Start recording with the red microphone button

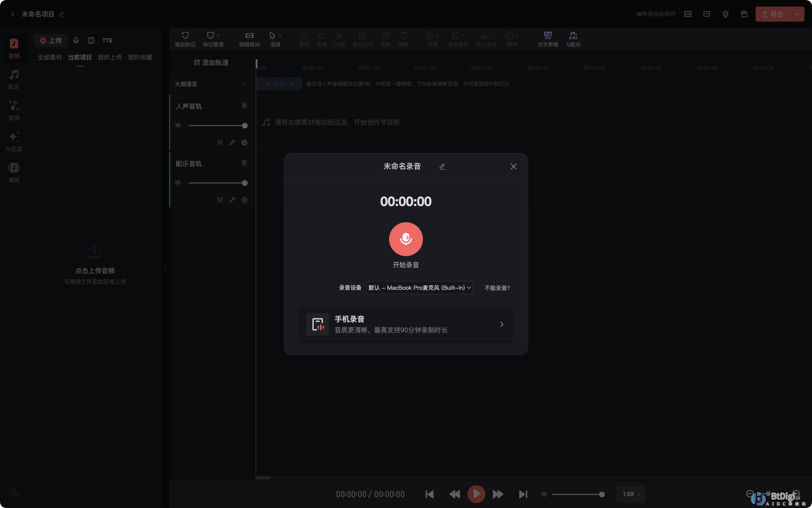tap(406, 239)
